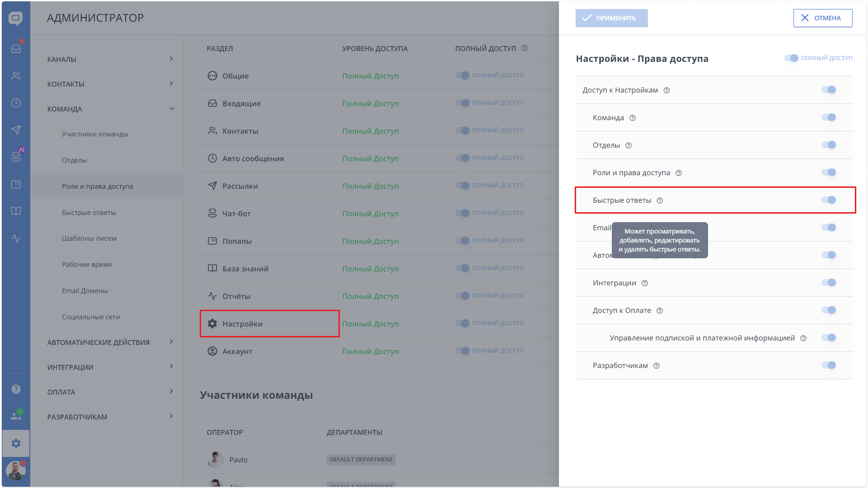
Task: Click the paper plane campaigns sidebar icon
Action: tap(16, 130)
